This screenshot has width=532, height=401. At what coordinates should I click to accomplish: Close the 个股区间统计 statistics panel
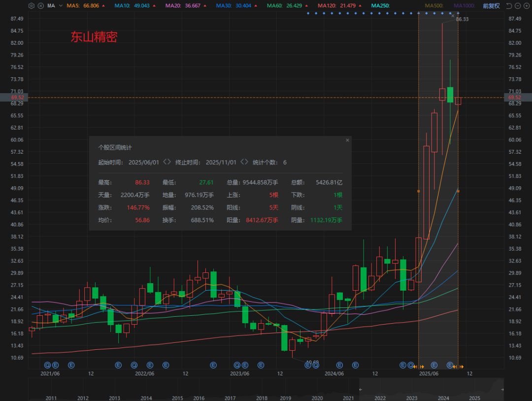(347, 140)
